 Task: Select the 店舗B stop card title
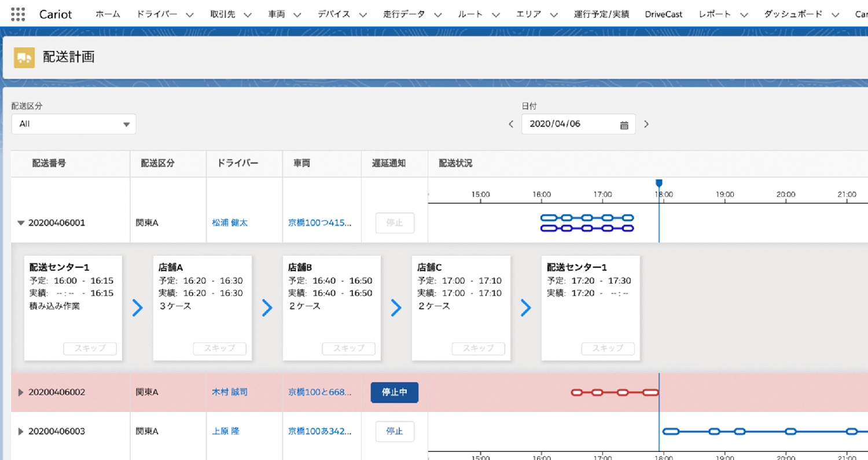tap(300, 267)
